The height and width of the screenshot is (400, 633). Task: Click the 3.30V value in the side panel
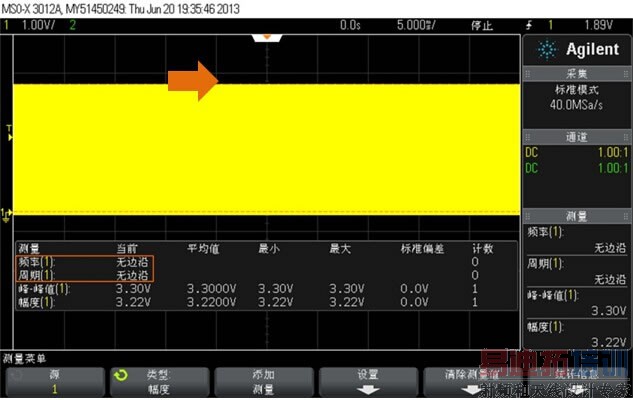pos(609,311)
